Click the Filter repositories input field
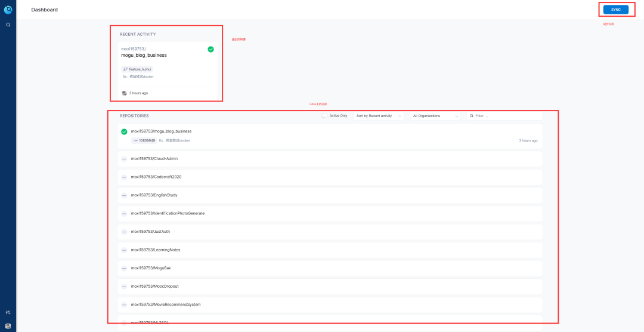 pyautogui.click(x=504, y=116)
